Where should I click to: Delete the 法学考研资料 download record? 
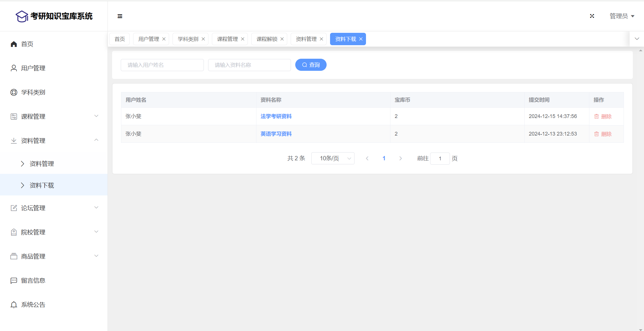tap(603, 117)
